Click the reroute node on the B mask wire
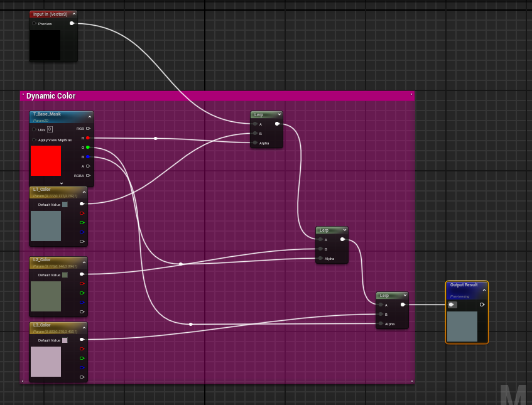The width and height of the screenshot is (532, 405). (x=191, y=324)
